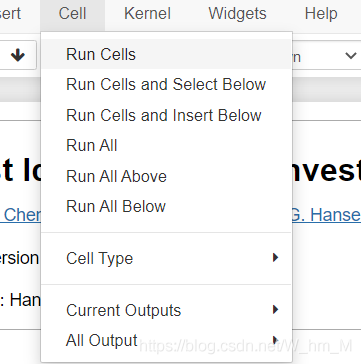Click the move cell down arrow icon

[x=18, y=55]
